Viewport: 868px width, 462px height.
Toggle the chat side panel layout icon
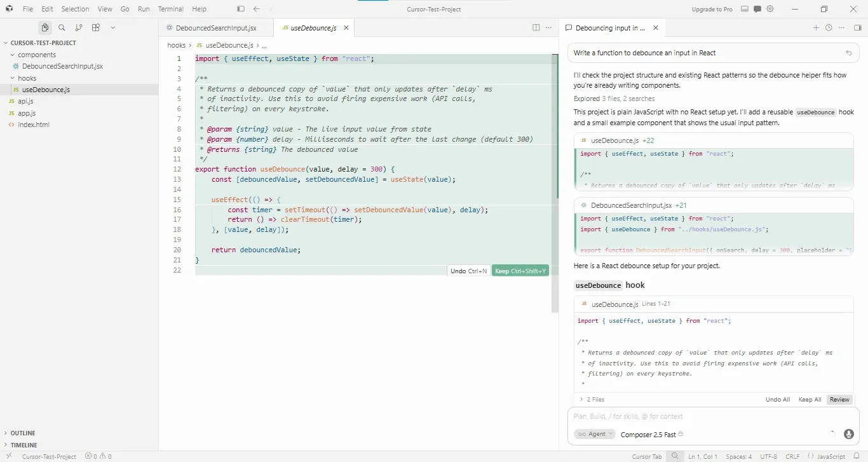(x=857, y=28)
